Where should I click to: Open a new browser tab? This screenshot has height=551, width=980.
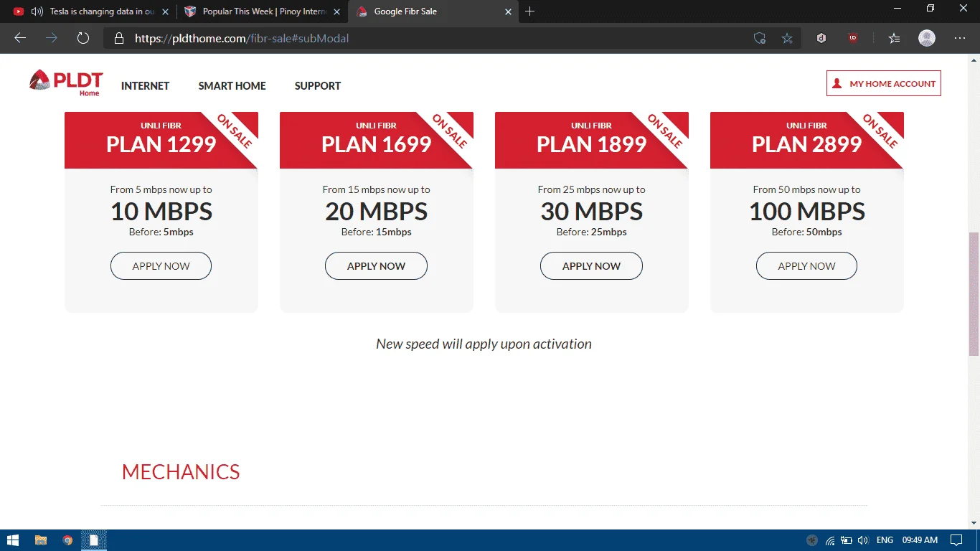pyautogui.click(x=530, y=11)
